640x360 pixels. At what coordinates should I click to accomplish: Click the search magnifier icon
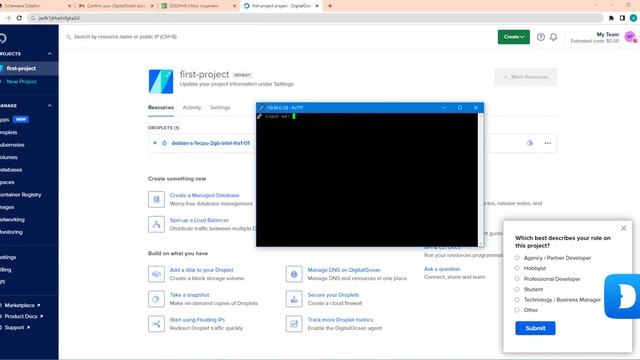pyautogui.click(x=69, y=37)
